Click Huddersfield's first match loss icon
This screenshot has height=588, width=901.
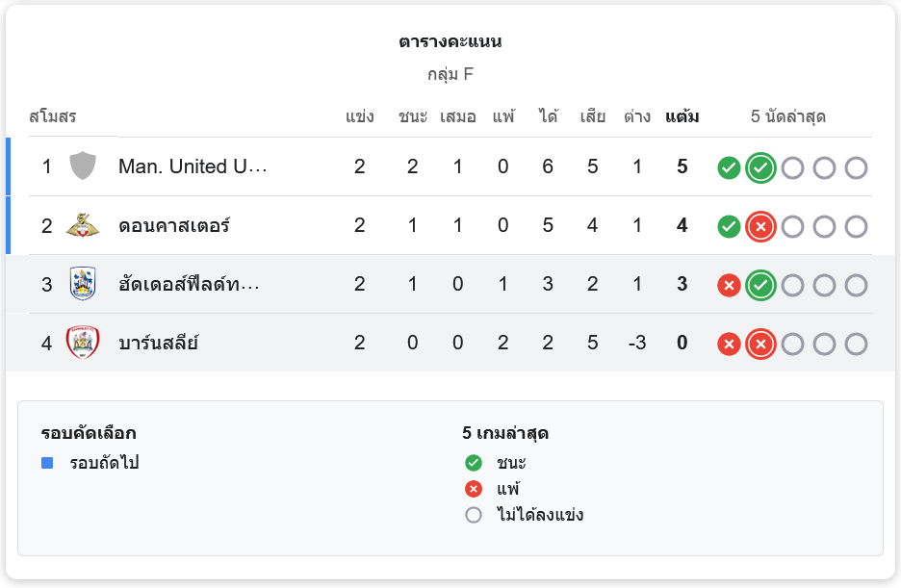point(729,286)
